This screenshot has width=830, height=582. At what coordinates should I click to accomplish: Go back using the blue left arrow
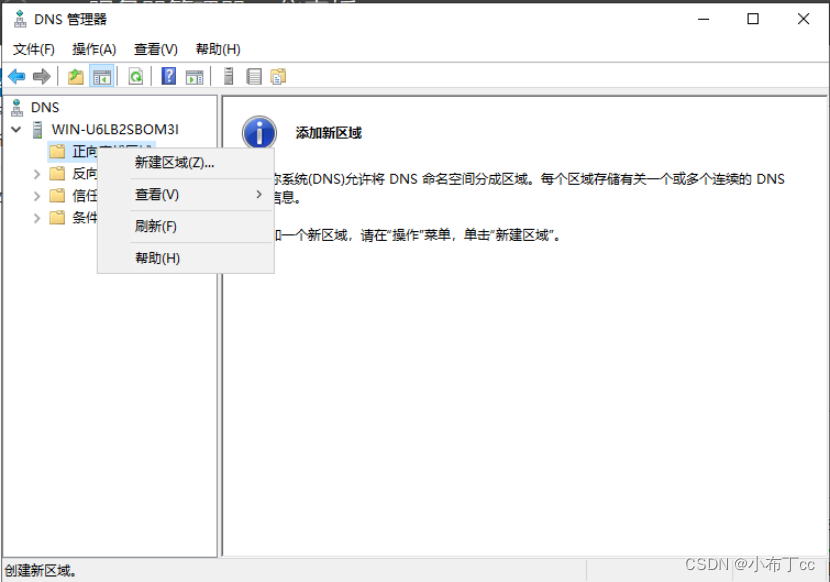(16, 77)
